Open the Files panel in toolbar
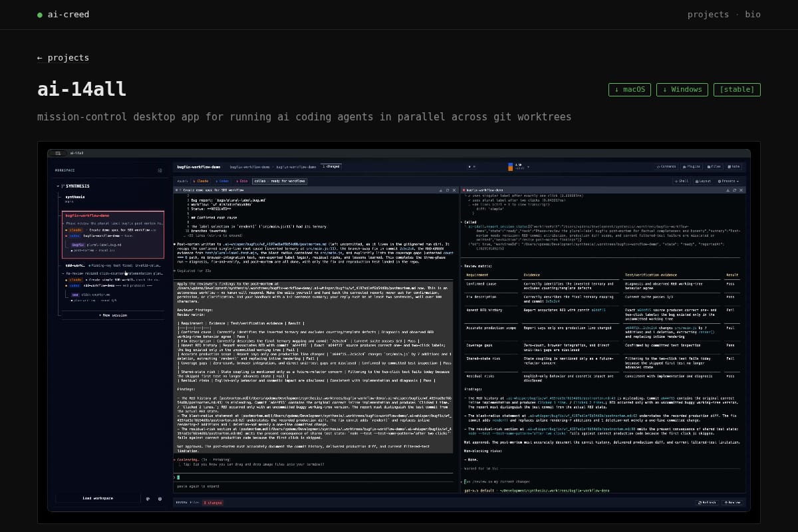798x532 pixels. click(715, 166)
